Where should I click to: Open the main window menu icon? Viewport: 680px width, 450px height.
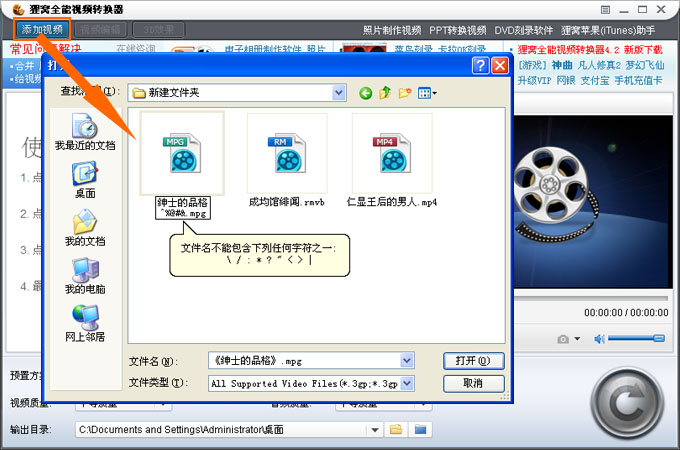click(605, 10)
